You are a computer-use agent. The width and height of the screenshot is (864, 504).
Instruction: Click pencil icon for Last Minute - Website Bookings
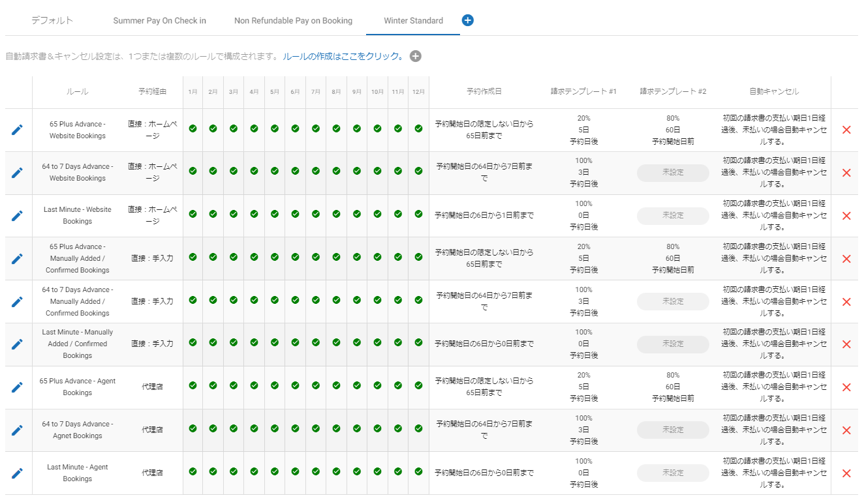(x=17, y=216)
